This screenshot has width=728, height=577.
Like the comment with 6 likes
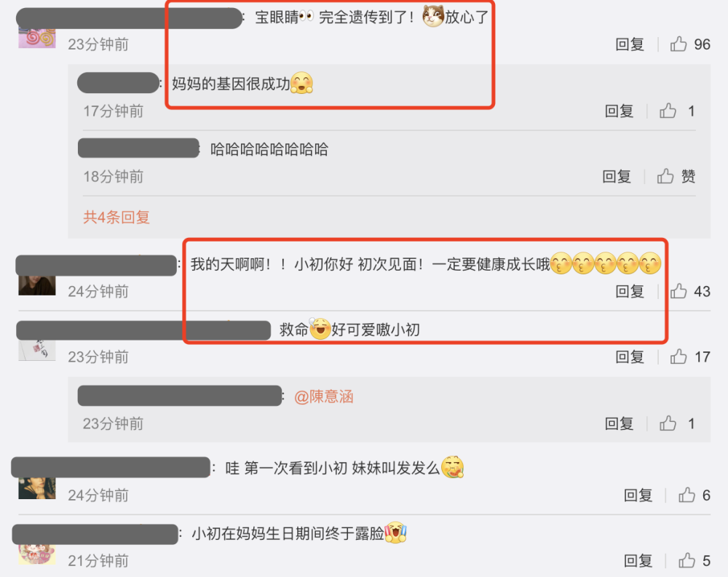pyautogui.click(x=687, y=496)
